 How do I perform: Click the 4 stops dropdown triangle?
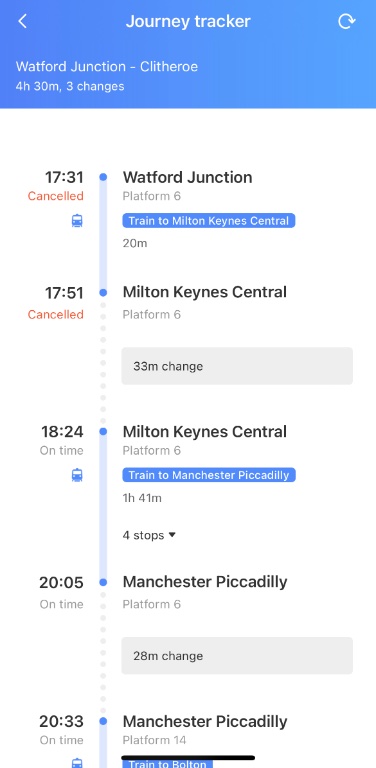tap(172, 535)
